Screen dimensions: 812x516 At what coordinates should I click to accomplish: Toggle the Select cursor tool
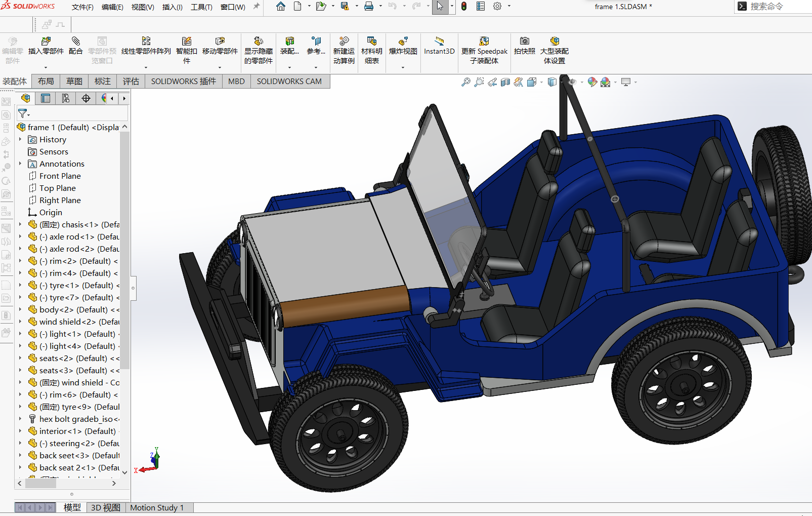pyautogui.click(x=440, y=7)
